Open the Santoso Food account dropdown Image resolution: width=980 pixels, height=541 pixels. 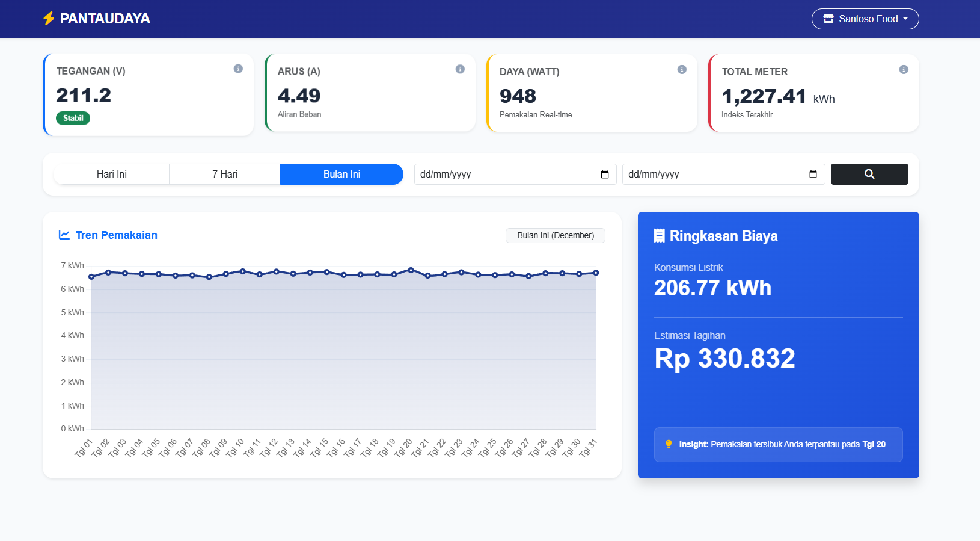(865, 19)
